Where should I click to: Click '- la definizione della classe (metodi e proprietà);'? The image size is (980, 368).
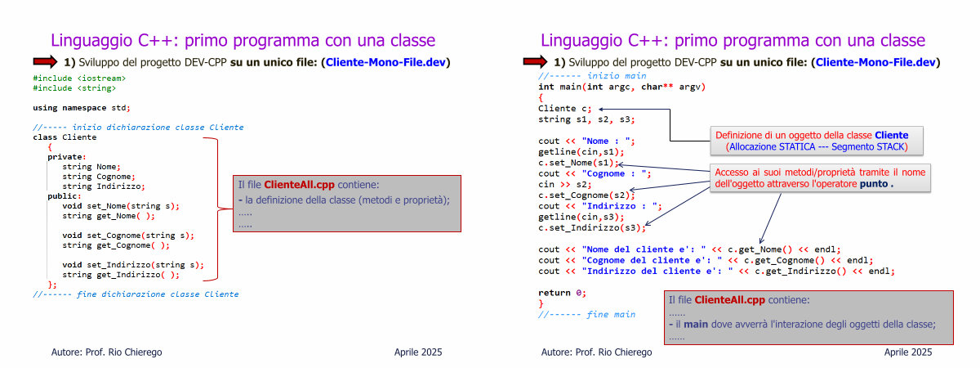click(344, 200)
